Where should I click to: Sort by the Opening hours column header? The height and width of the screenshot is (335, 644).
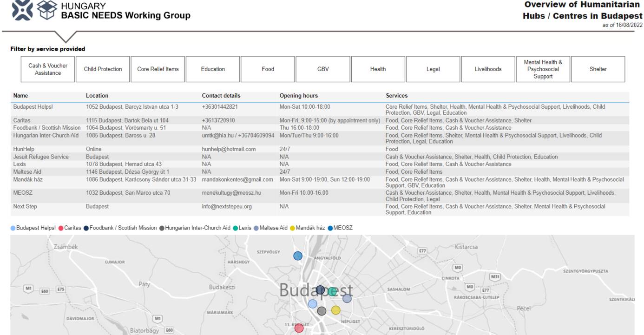299,96
